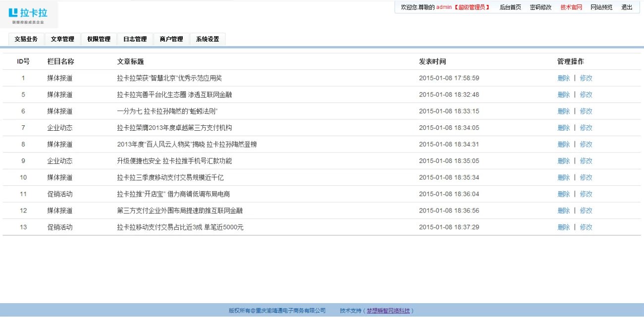
Task: Edit the last article ID 13
Action: 586,227
